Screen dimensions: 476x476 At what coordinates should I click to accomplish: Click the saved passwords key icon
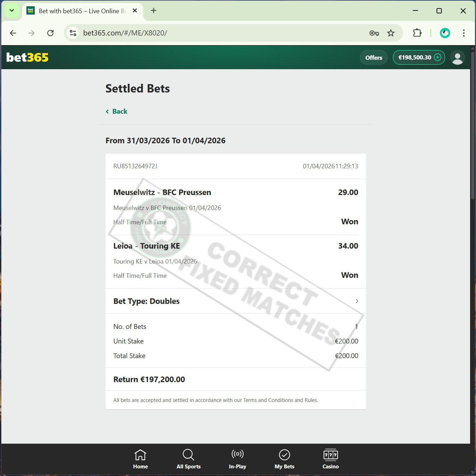pos(374,33)
